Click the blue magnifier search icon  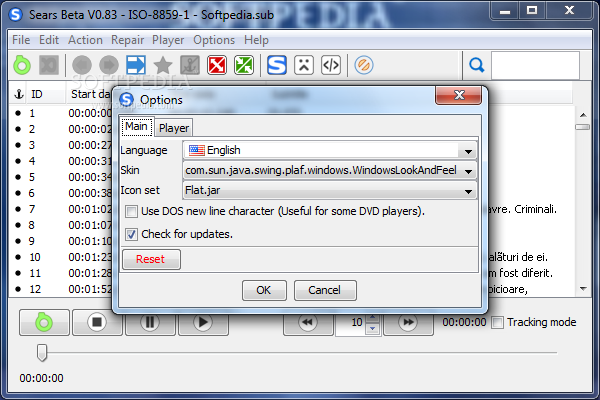[476, 65]
